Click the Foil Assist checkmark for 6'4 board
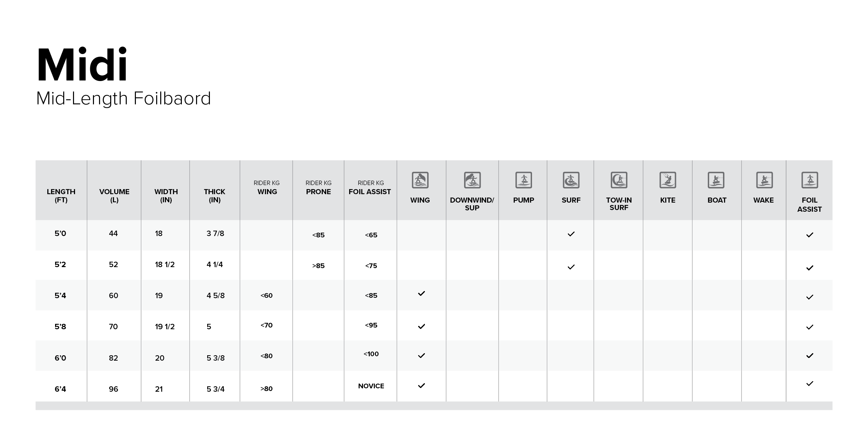 [x=810, y=384]
